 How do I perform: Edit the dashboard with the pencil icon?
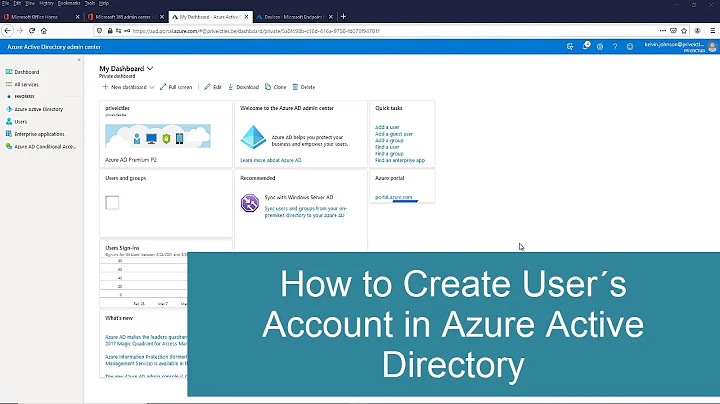pos(213,87)
